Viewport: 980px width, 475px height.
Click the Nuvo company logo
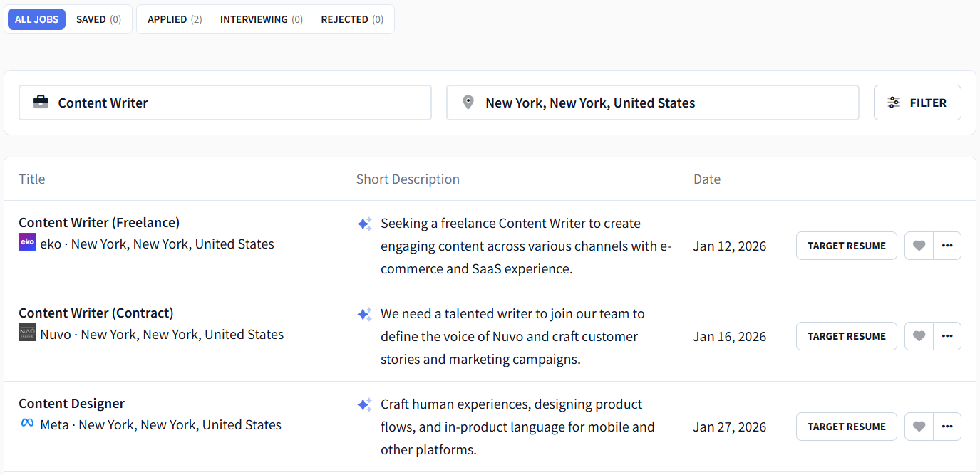click(x=27, y=333)
